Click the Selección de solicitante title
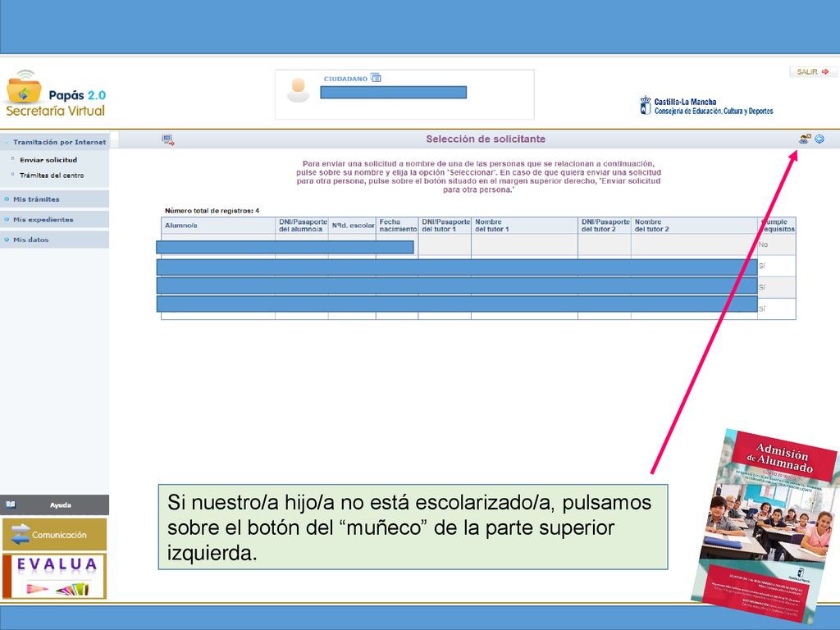Screen dimensions: 840x630 click(x=486, y=139)
